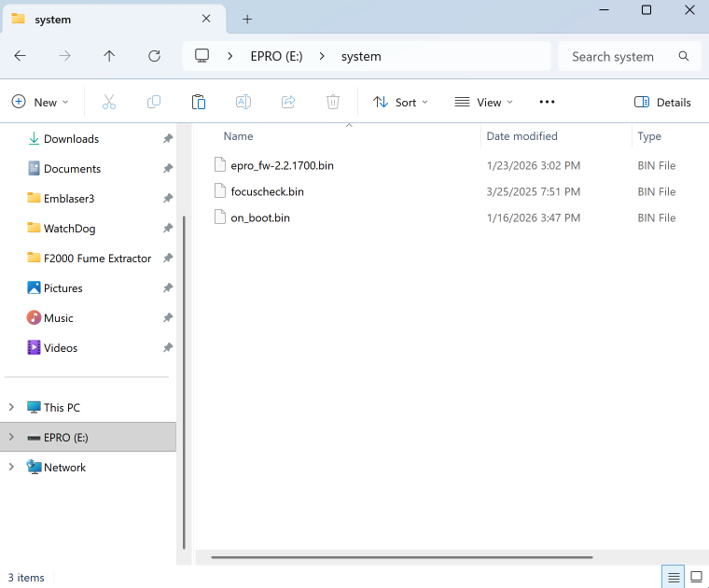
Task: Switch to large thumbnails view in status bar
Action: tap(696, 577)
